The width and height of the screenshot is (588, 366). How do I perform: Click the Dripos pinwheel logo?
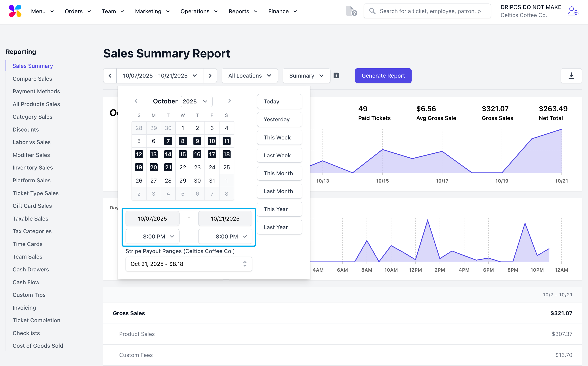coord(15,11)
